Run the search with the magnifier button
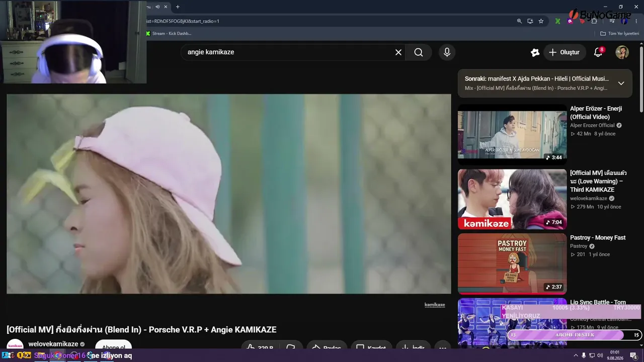Screen dimensions: 644x362 419,52
